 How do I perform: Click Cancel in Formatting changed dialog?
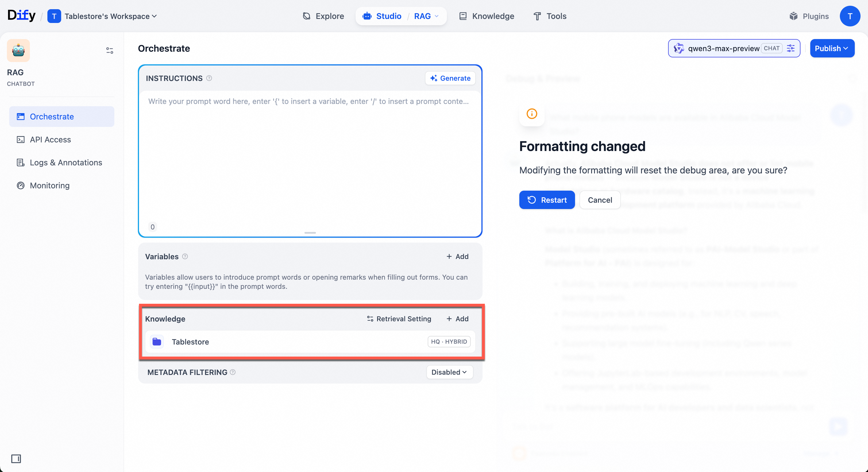(x=599, y=200)
